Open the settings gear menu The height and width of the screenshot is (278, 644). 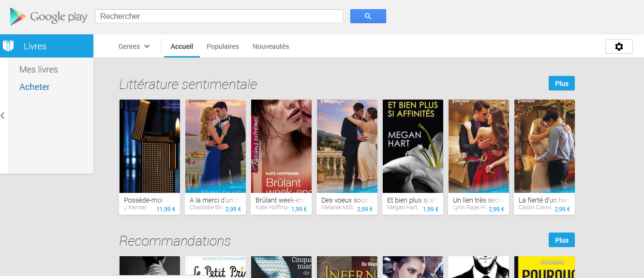619,46
